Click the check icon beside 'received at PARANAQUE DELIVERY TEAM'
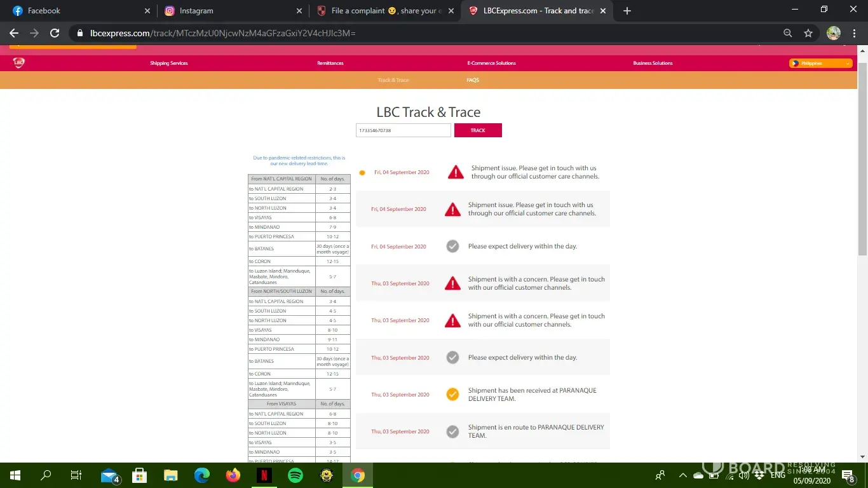Image resolution: width=868 pixels, height=488 pixels. [x=452, y=395]
